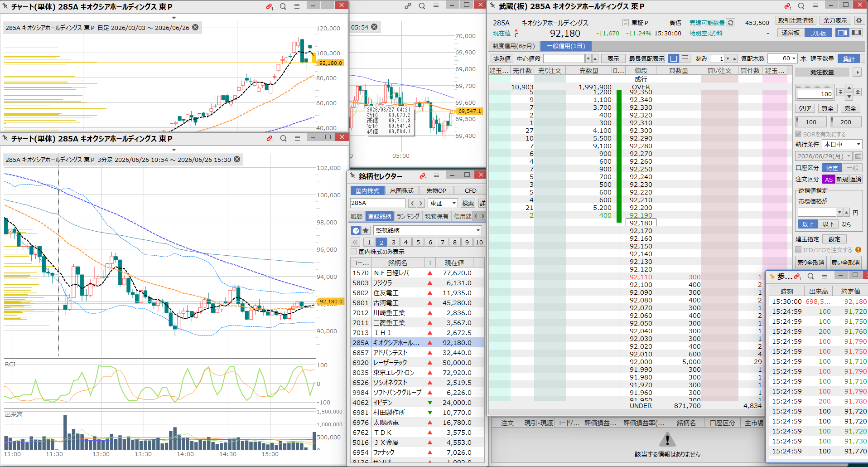Select the 以上 stop condition

click(808, 224)
